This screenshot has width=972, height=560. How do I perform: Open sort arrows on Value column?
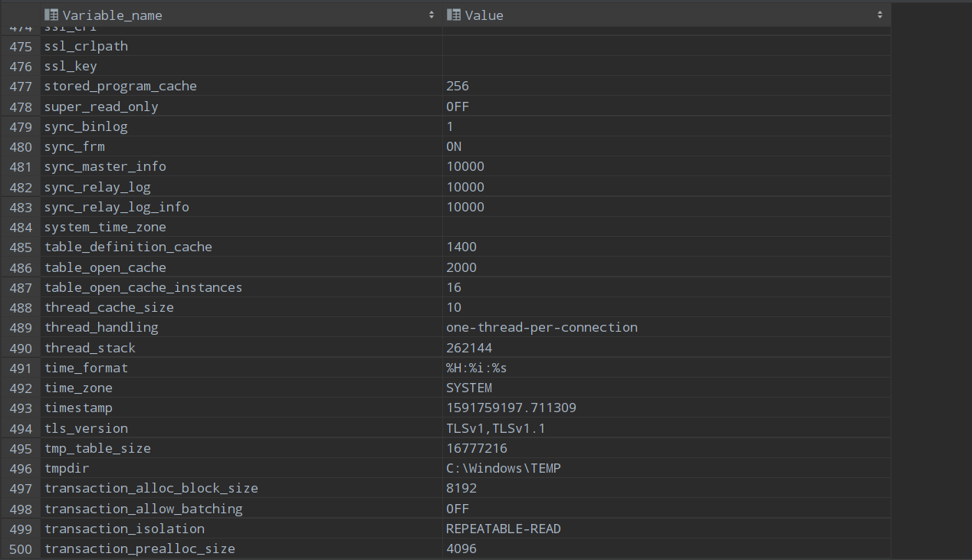[x=879, y=15]
